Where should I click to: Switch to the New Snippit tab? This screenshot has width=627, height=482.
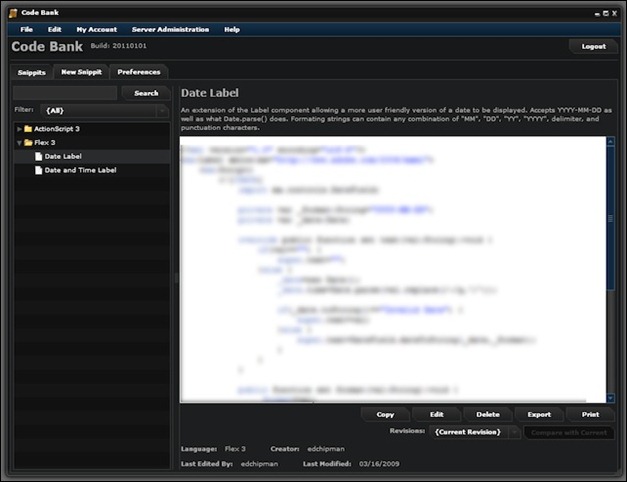(x=81, y=72)
